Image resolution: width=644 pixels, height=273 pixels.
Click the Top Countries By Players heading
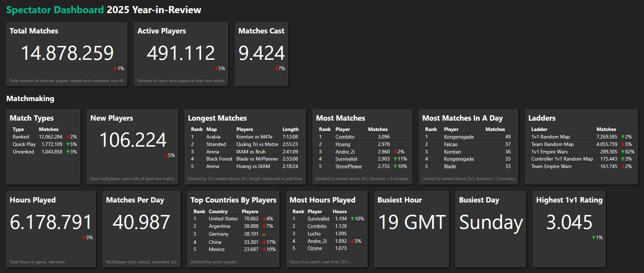(233, 200)
